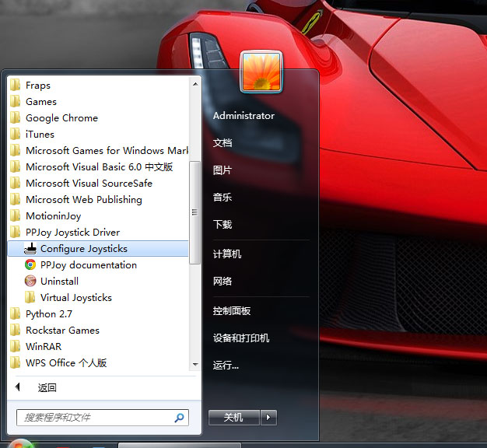Screen dimensions: 487x448
Task: Focus the 搜索程序和文件 search field
Action: coord(93,418)
